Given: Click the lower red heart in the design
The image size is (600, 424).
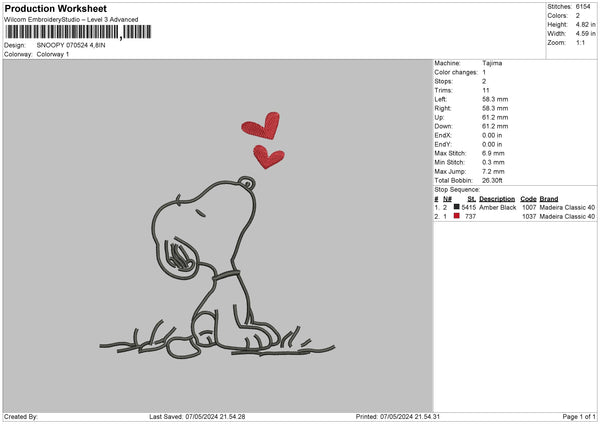Looking at the screenshot, I should pyautogui.click(x=269, y=157).
